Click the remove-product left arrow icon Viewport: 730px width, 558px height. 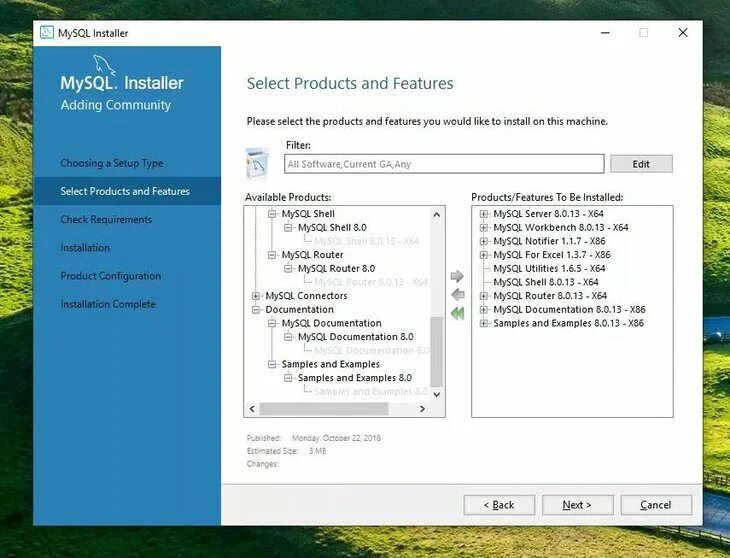coord(458,295)
